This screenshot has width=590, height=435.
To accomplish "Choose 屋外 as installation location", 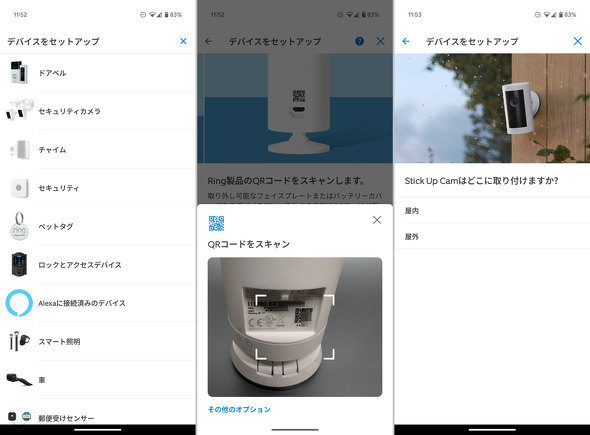I will coord(492,236).
